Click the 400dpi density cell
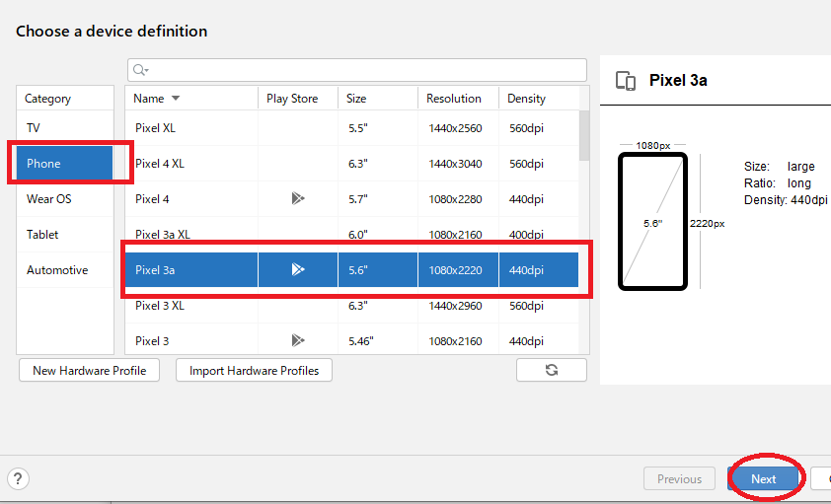Image resolution: width=831 pixels, height=504 pixels. tap(526, 235)
